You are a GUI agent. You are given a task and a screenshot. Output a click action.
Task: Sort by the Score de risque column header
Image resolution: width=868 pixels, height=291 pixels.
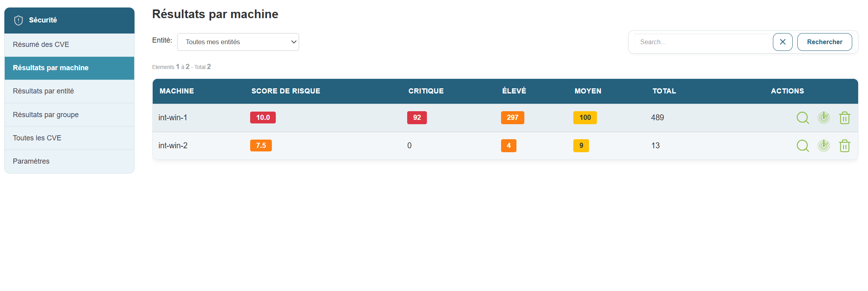coord(286,91)
